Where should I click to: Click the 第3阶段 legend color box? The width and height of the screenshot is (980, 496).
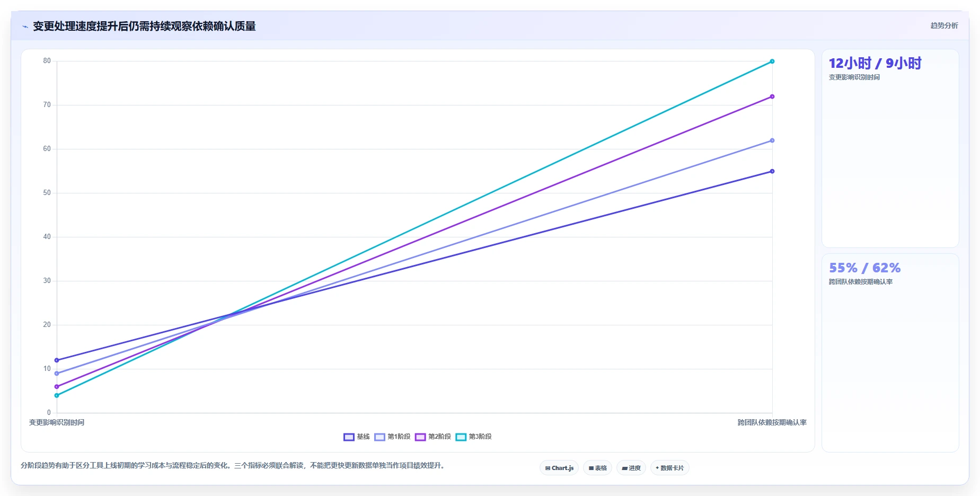(461, 437)
